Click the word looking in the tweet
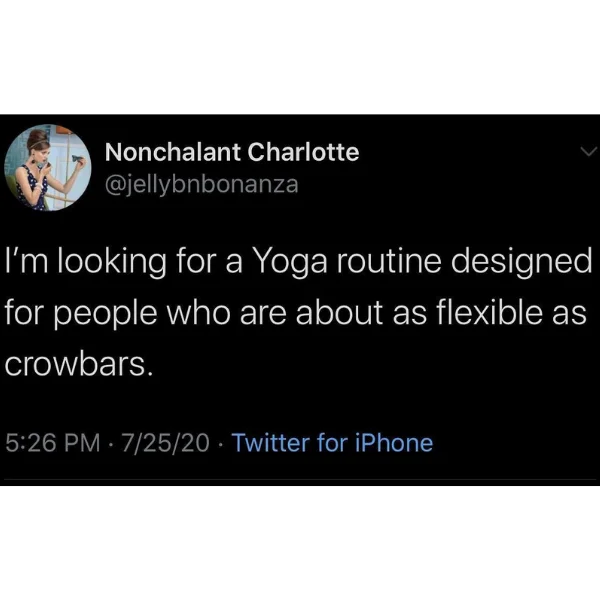Viewport: 600px width, 600px height. [112, 263]
